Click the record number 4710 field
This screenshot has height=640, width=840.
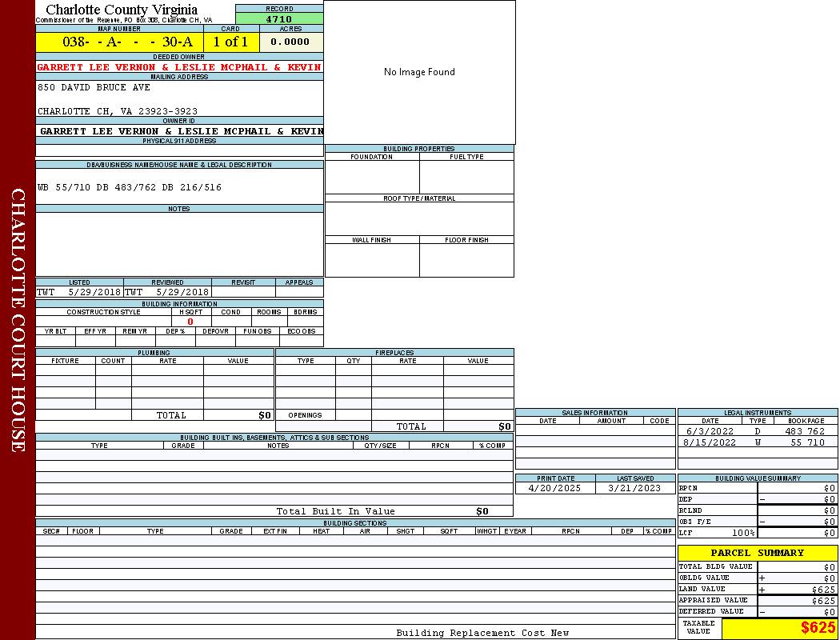[x=279, y=19]
